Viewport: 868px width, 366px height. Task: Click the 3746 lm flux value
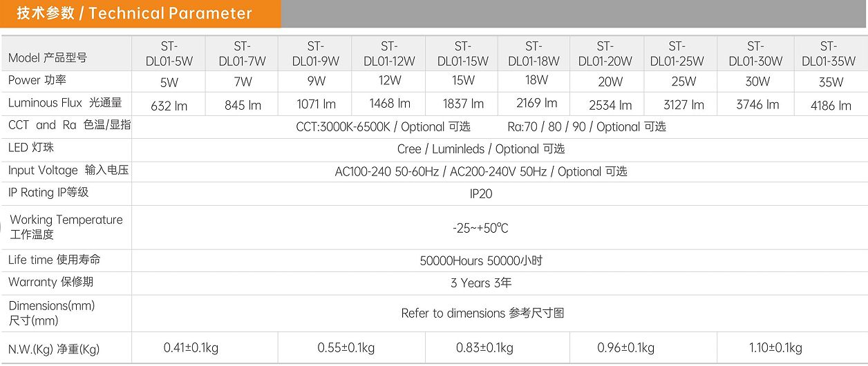pyautogui.click(x=757, y=105)
